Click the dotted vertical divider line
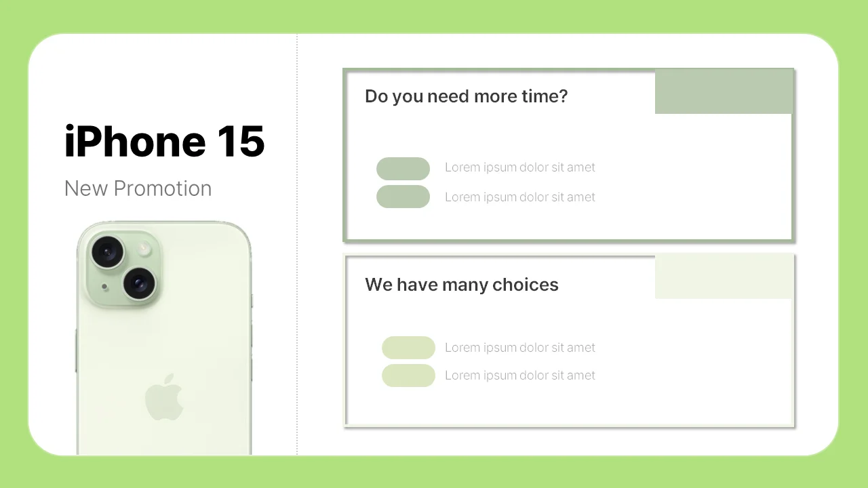Image resolution: width=868 pixels, height=488 pixels. coord(297,244)
